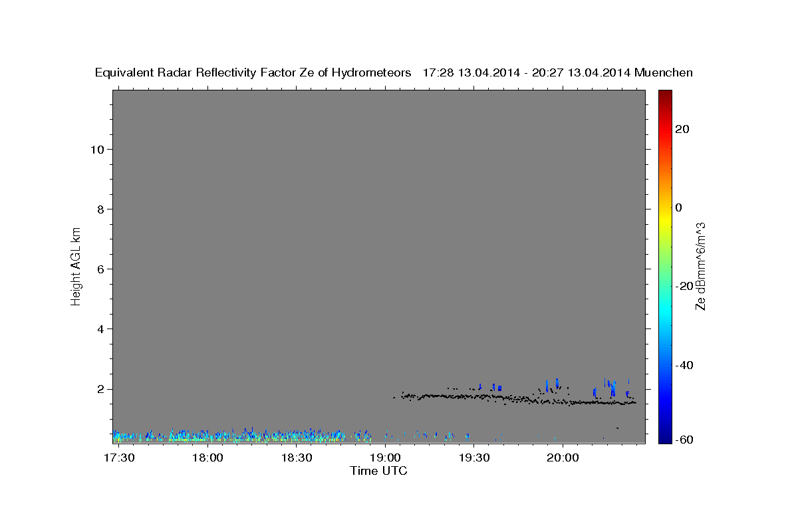Click the colorbar value -20
Screen dimensions: 798x532
tap(684, 286)
